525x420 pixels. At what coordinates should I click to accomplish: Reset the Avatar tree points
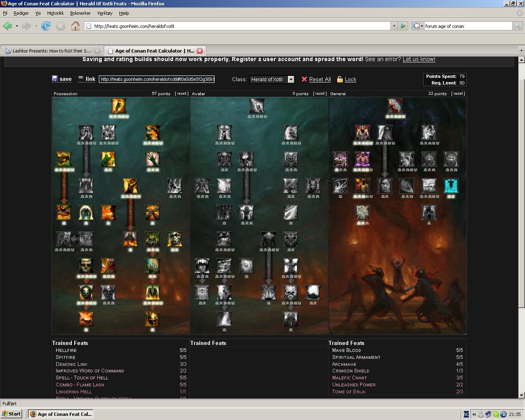point(320,94)
